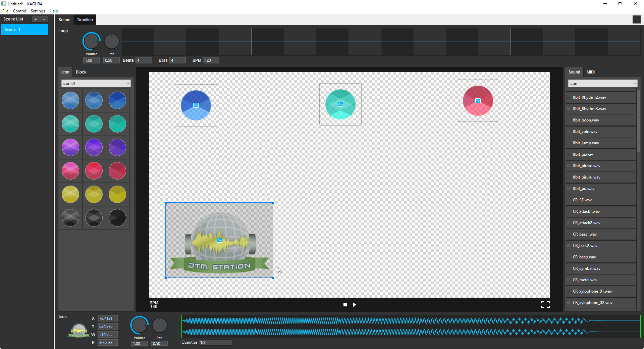Choose the light gray palette icon
The image size is (644, 349).
[70, 218]
